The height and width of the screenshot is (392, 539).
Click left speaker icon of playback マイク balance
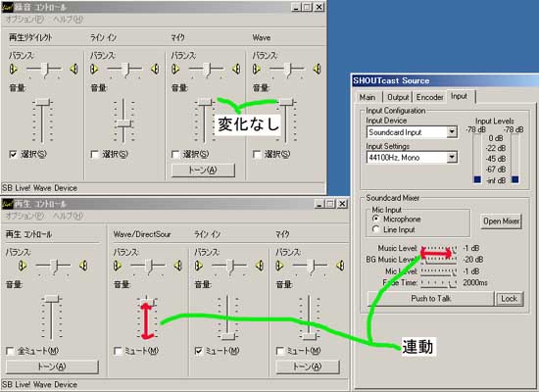(x=280, y=266)
